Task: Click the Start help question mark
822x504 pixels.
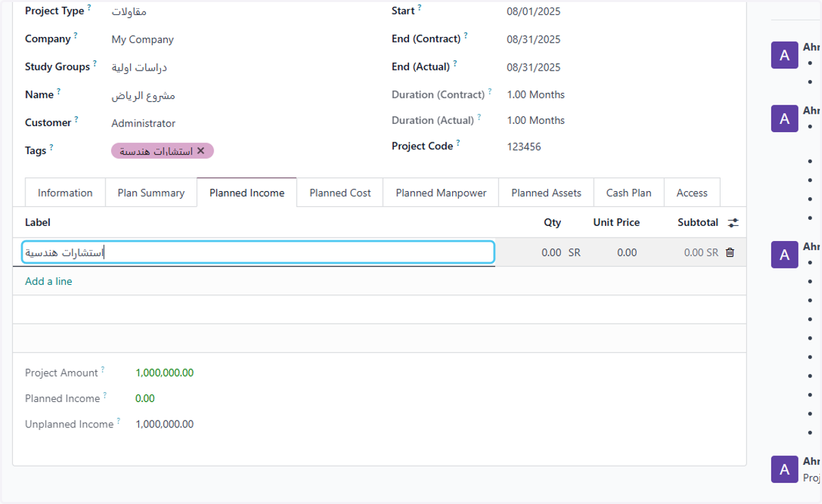Action: (420, 8)
